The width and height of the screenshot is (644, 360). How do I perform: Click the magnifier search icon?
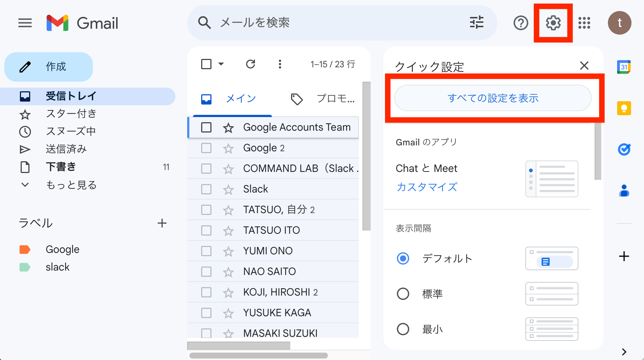204,22
